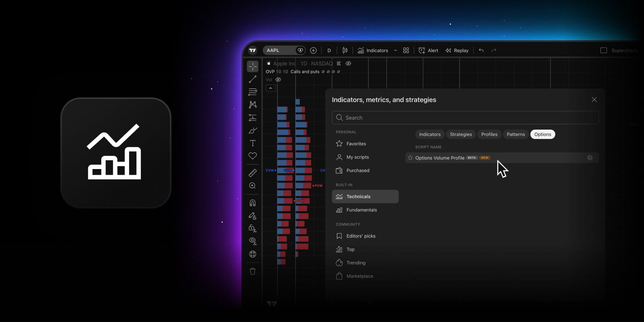
Task: Open Editors' picks community scripts
Action: point(365,236)
